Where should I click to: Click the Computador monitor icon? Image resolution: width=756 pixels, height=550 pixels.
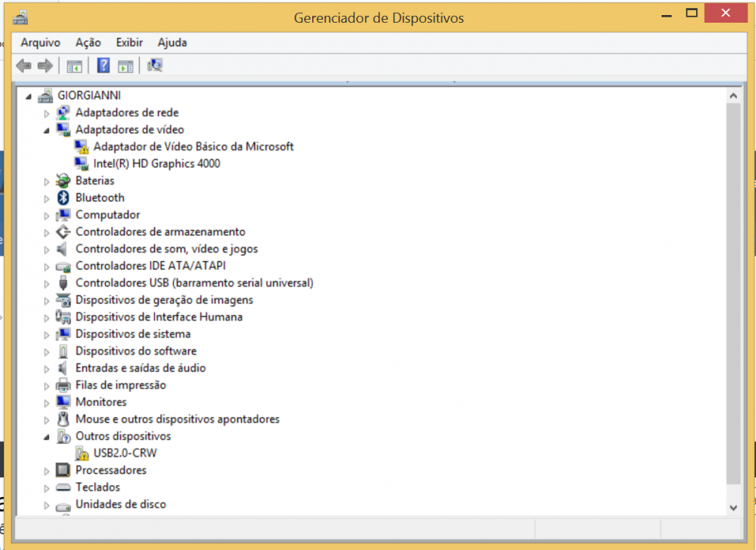pos(64,215)
